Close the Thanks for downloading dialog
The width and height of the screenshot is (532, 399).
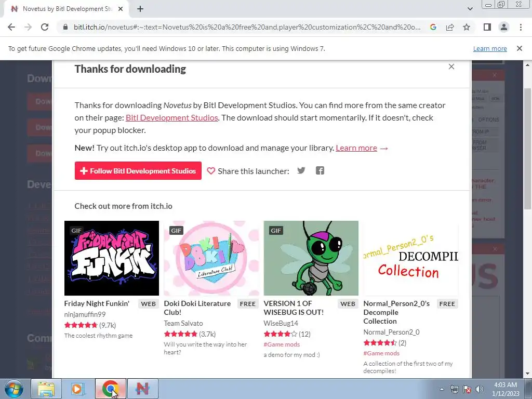point(451,66)
